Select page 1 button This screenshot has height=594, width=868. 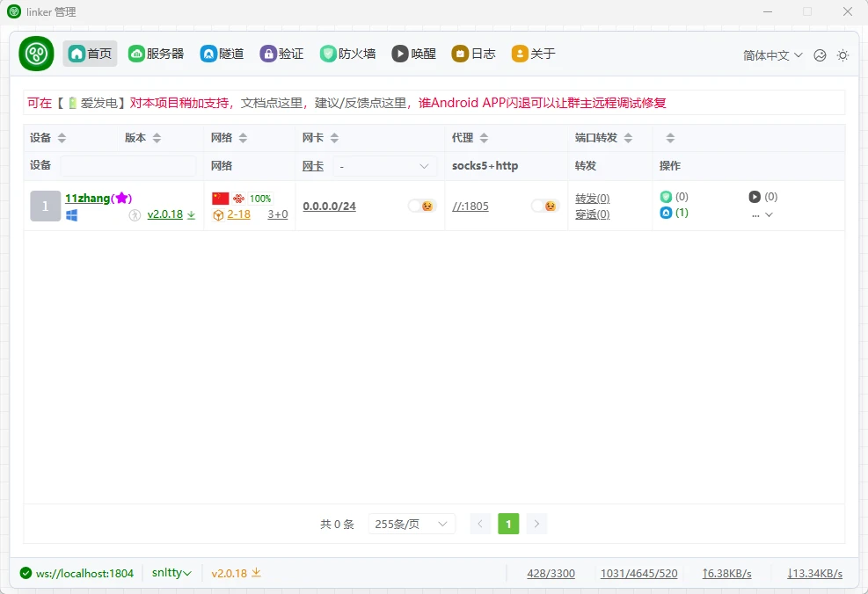tap(508, 524)
